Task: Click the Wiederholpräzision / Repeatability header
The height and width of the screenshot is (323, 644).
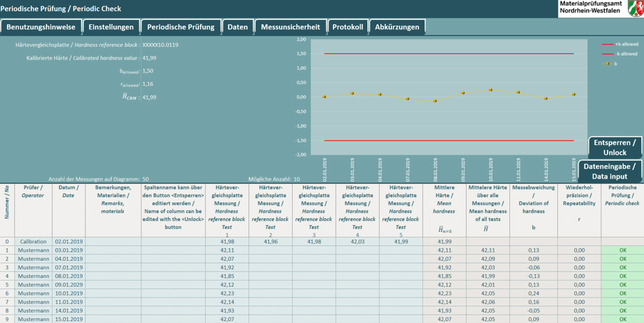Action: [x=579, y=210]
